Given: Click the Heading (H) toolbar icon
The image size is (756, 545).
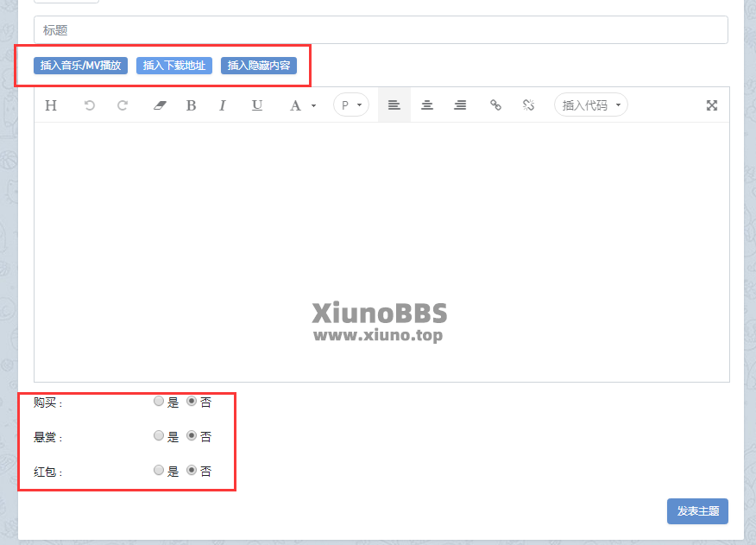Looking at the screenshot, I should (51, 105).
